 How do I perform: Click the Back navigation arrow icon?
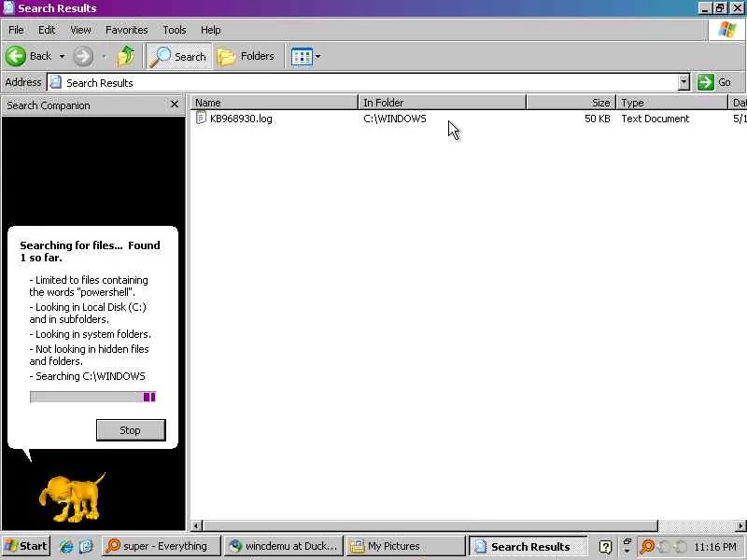click(16, 56)
